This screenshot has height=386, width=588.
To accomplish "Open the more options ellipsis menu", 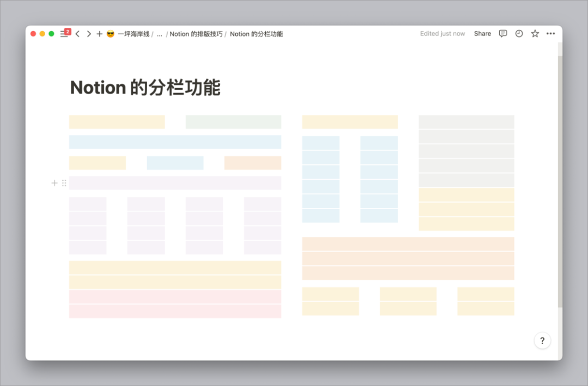I will 550,33.
